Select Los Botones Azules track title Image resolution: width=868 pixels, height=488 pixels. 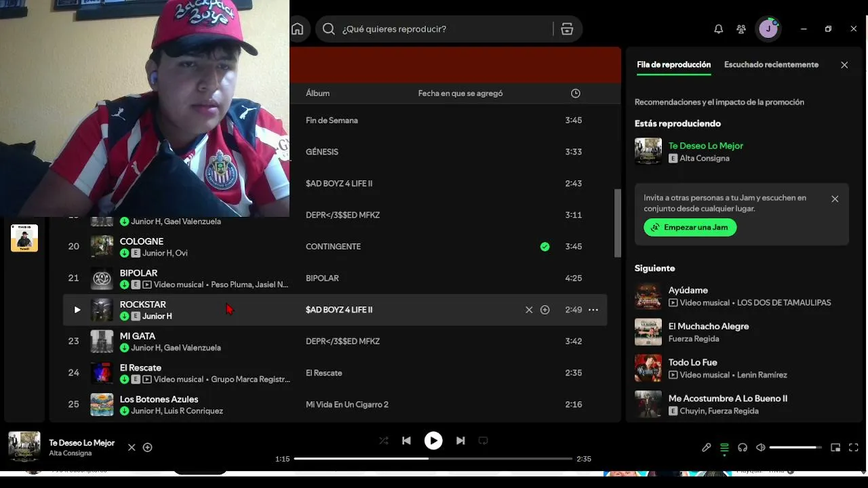pos(159,399)
